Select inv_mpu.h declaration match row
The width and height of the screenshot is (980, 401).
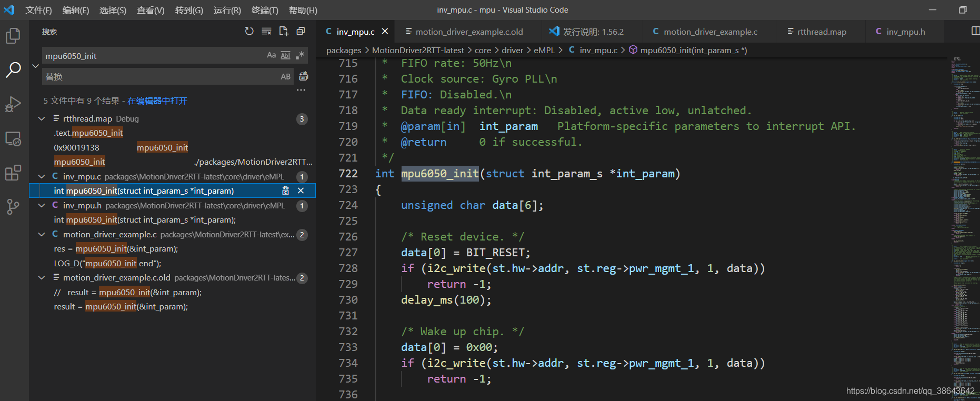click(x=172, y=220)
